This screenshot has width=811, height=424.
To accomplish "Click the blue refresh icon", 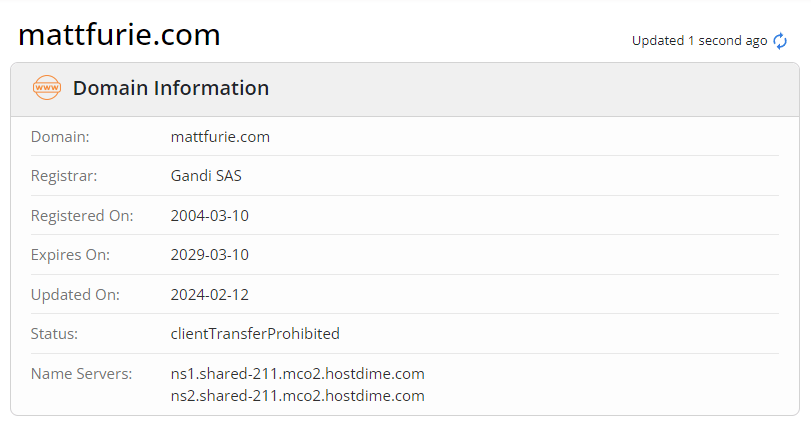I will coord(780,41).
